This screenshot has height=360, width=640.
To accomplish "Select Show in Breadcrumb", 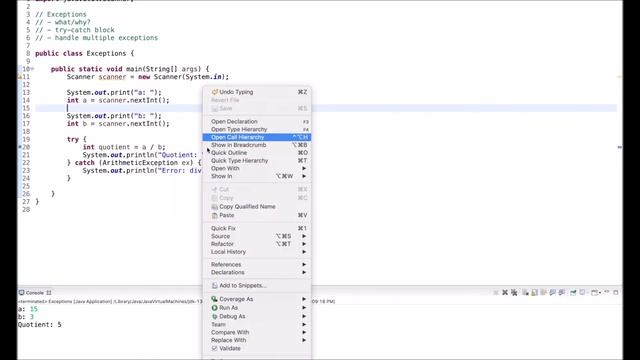I will tap(257, 145).
